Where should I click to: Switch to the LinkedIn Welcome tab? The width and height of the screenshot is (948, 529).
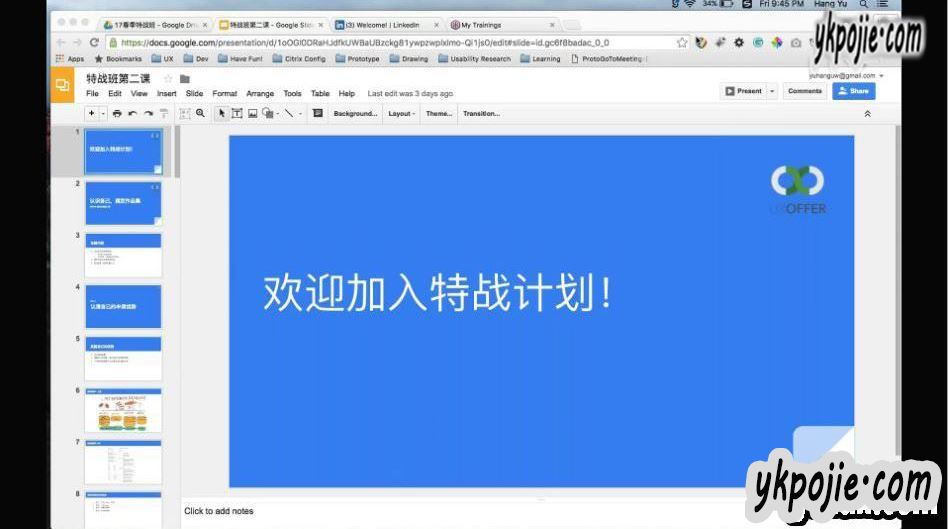click(386, 25)
